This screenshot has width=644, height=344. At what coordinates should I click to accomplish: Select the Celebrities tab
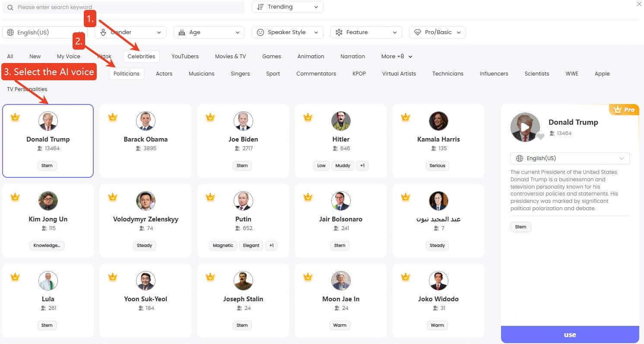tap(141, 57)
